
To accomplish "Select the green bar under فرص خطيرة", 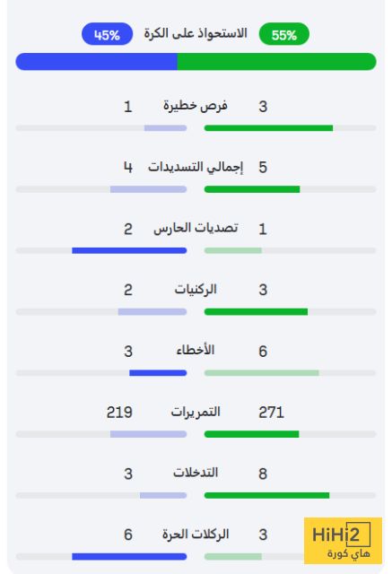I will click(x=268, y=128).
